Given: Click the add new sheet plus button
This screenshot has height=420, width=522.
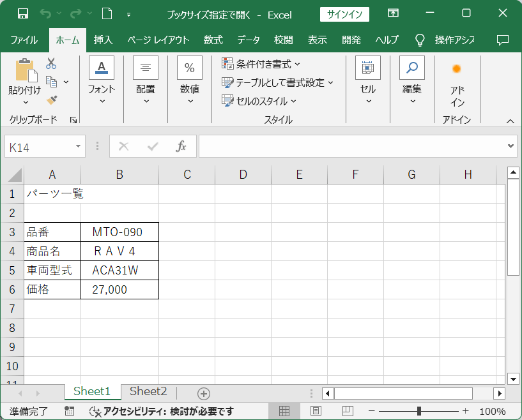Looking at the screenshot, I should point(203,394).
